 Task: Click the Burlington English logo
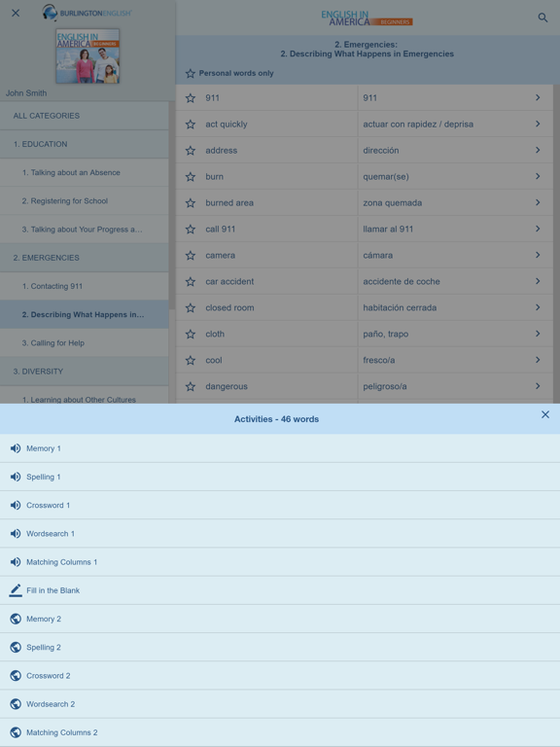click(87, 13)
